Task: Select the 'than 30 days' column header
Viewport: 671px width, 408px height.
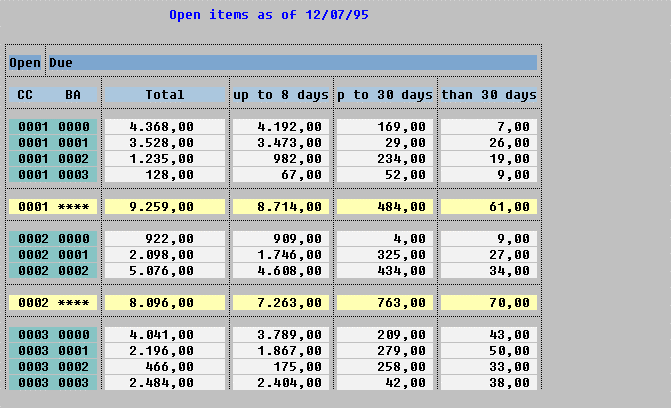Action: (x=489, y=95)
